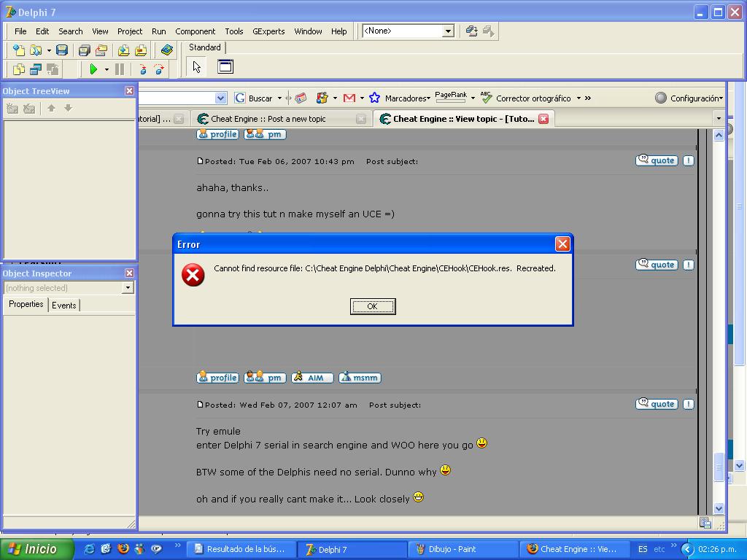Click the browser page scroll-down arrow

(x=719, y=508)
